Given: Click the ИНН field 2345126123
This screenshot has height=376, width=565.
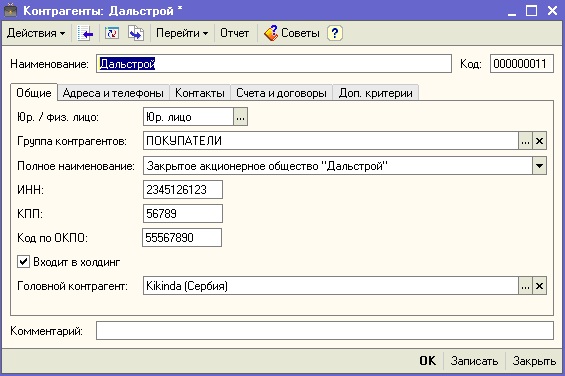Looking at the screenshot, I should 183,190.
